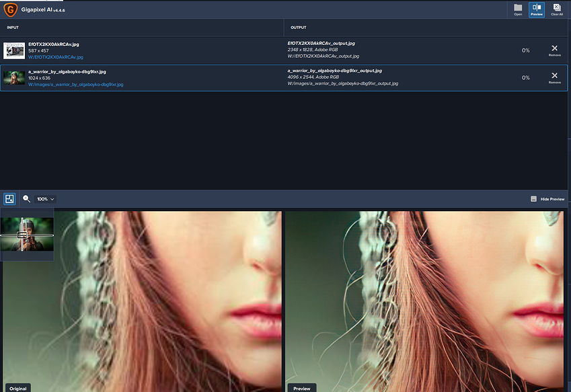Remove the EfOTX2KX0AkRCAv.jpg row
This screenshot has width=571, height=392.
(x=554, y=50)
